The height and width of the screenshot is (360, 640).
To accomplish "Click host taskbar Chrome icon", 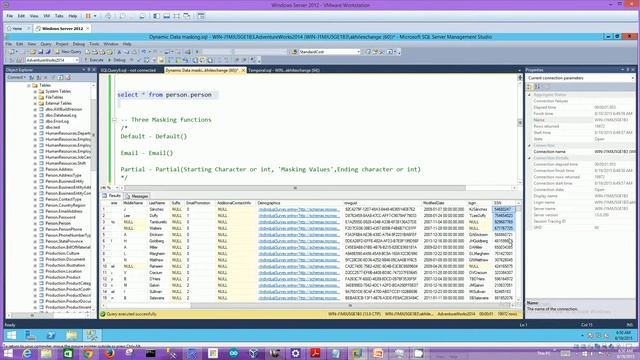I will tap(88, 353).
